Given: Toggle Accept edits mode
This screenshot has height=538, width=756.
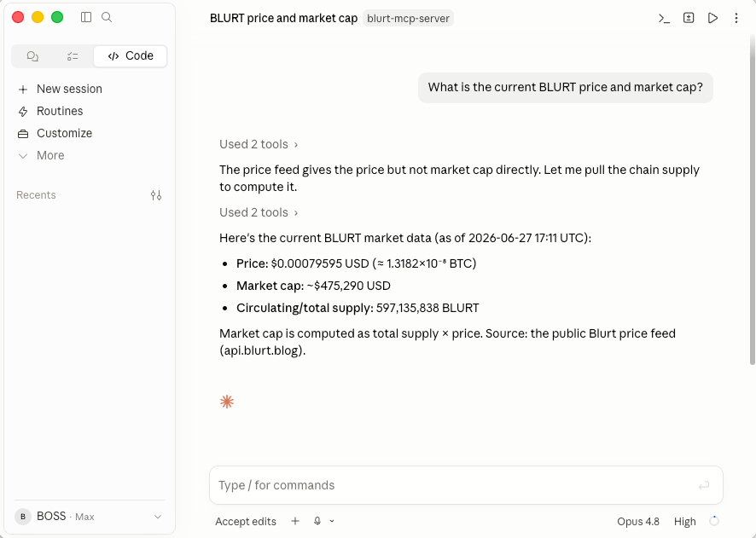Looking at the screenshot, I should (246, 522).
